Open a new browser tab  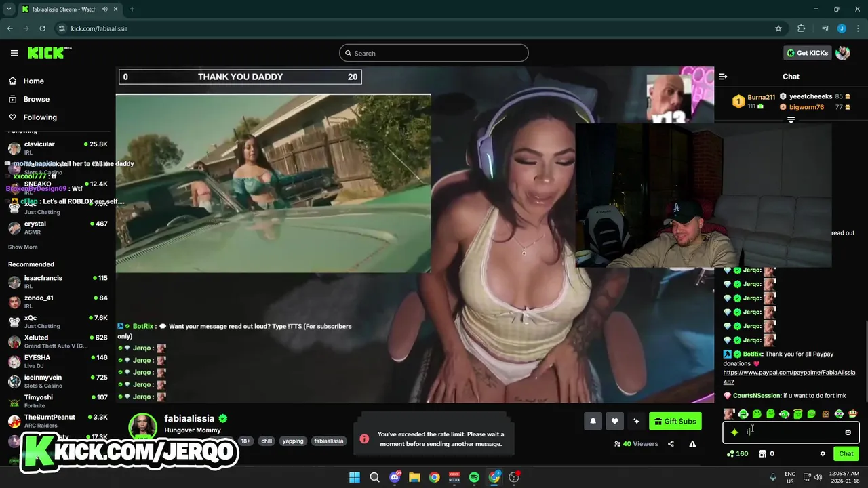click(x=132, y=9)
